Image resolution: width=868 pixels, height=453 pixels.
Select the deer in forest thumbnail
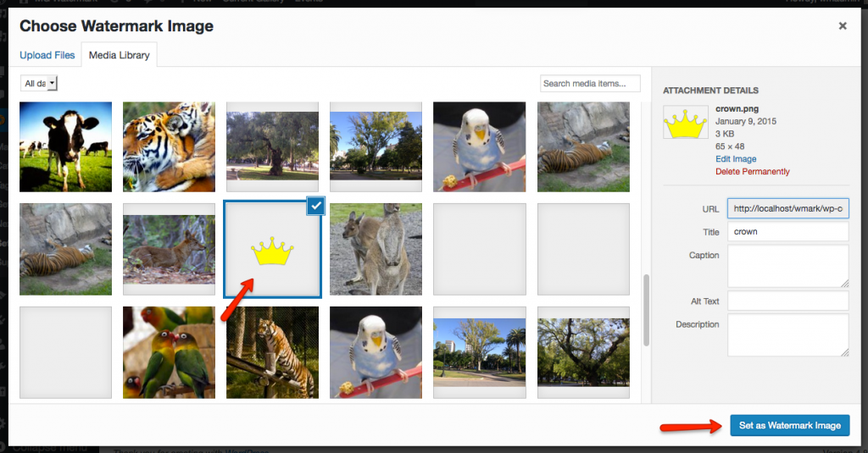(169, 250)
